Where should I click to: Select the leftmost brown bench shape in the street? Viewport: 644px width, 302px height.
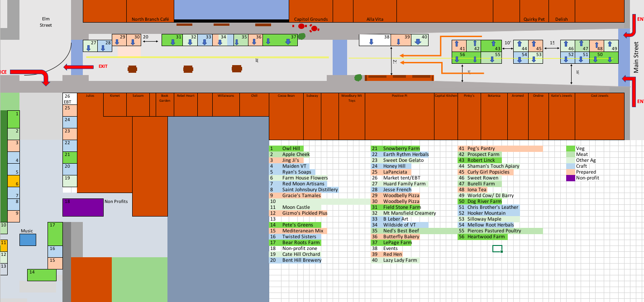132,69
